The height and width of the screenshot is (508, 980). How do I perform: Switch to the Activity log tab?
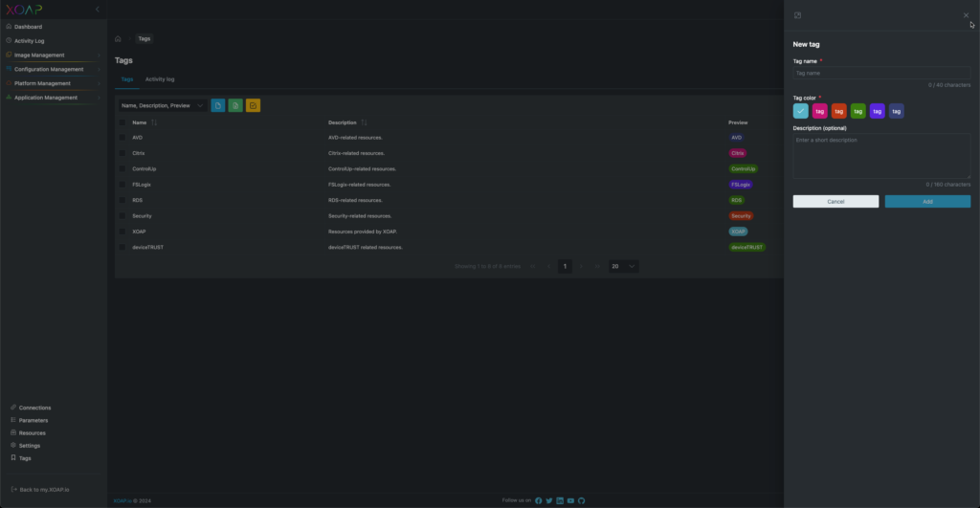pos(160,79)
